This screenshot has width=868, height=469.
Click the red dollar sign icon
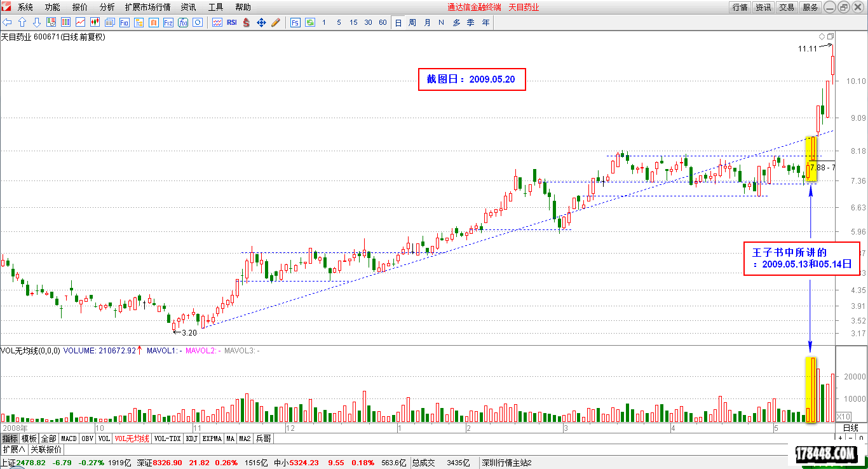tap(247, 22)
